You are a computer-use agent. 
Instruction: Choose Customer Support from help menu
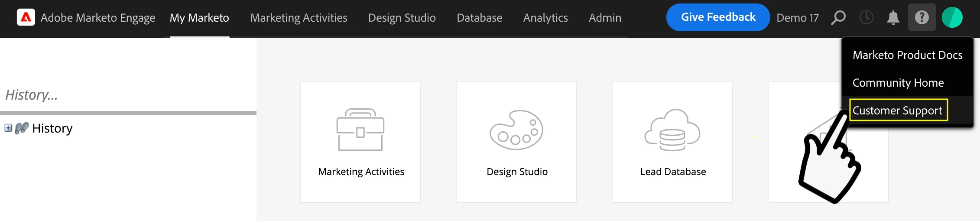tap(897, 110)
